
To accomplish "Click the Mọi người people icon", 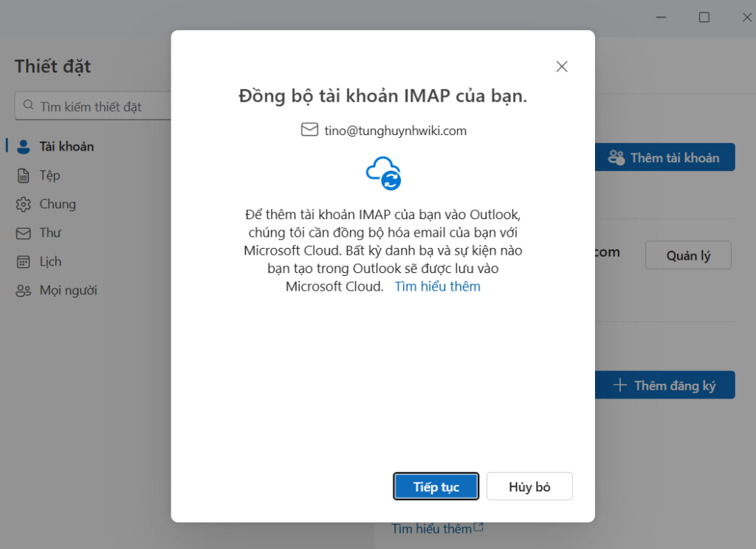I will coord(23,291).
